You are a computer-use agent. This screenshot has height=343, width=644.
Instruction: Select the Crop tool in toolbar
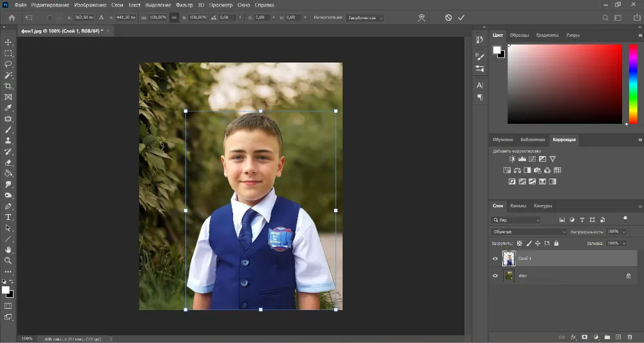[8, 86]
